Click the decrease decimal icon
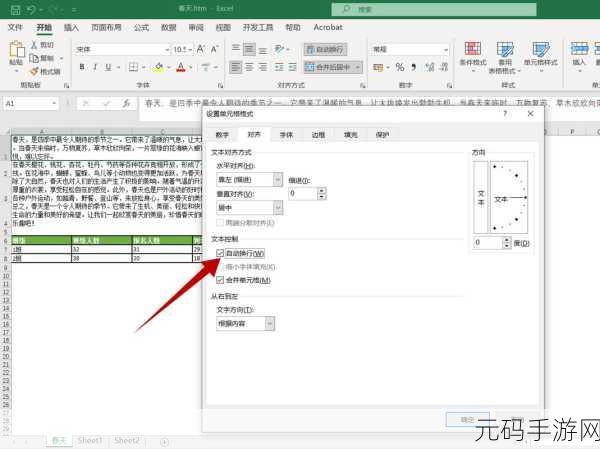 444,67
